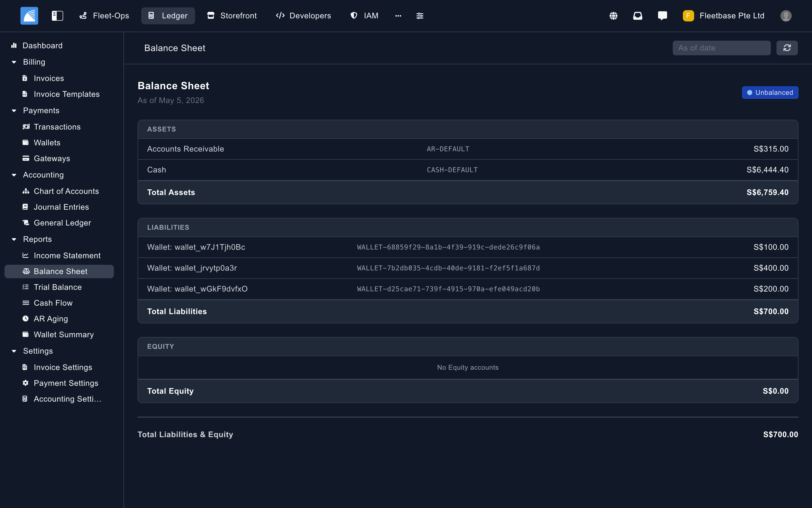Click the Trial Balance list icon

(x=25, y=287)
